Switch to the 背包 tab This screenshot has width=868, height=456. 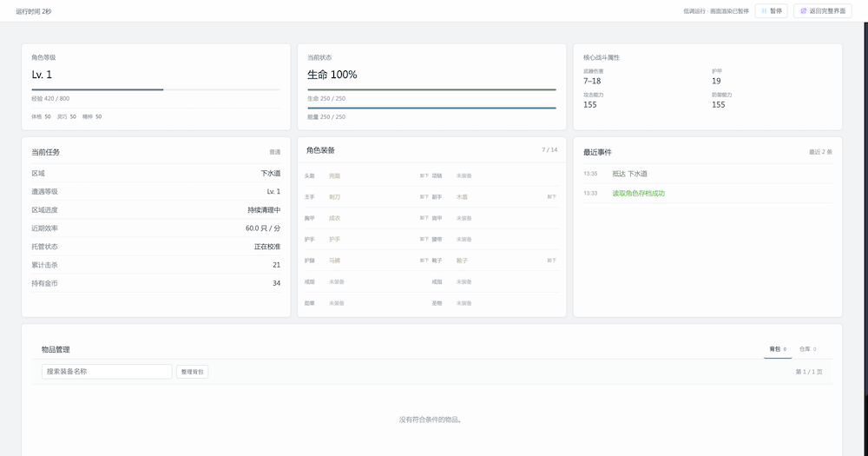[778, 349]
